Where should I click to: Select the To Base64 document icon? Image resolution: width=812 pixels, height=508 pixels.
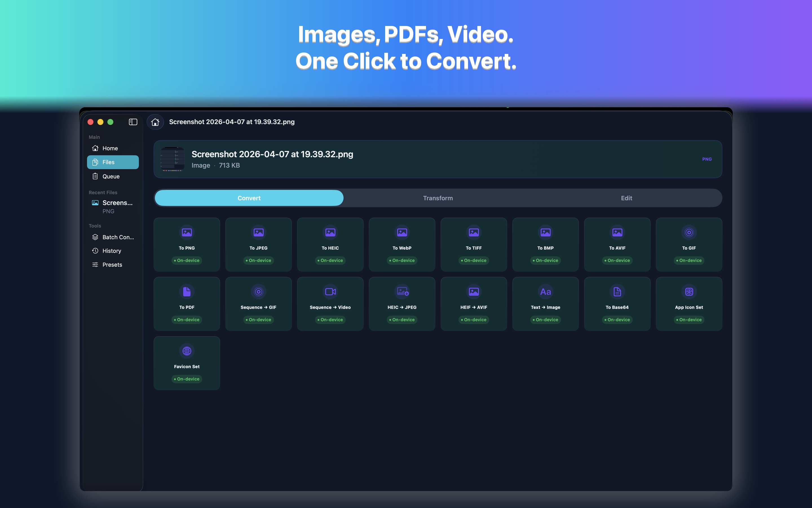coord(617,292)
